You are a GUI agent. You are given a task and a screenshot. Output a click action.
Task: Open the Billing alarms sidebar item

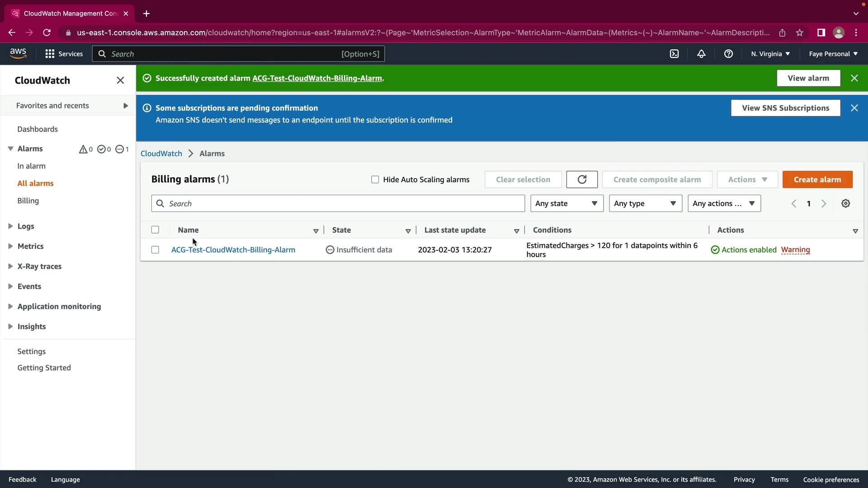(x=28, y=201)
